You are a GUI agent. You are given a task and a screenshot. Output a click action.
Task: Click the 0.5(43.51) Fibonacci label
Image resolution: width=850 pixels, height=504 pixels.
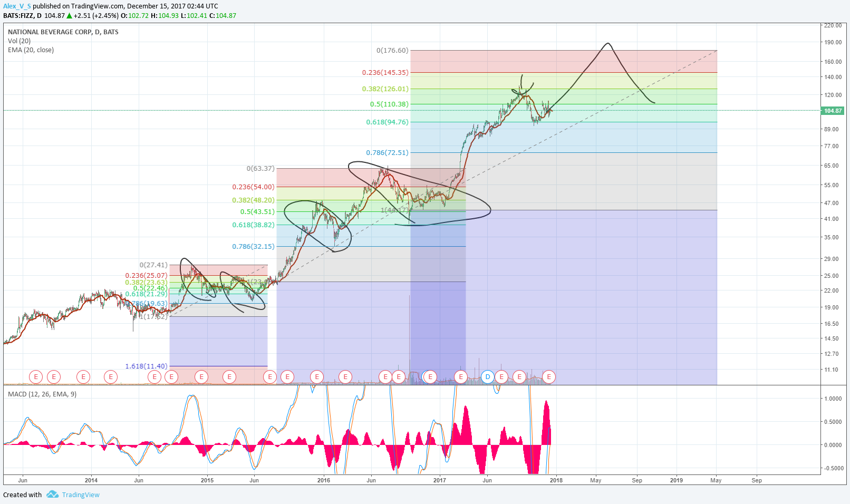pyautogui.click(x=257, y=212)
